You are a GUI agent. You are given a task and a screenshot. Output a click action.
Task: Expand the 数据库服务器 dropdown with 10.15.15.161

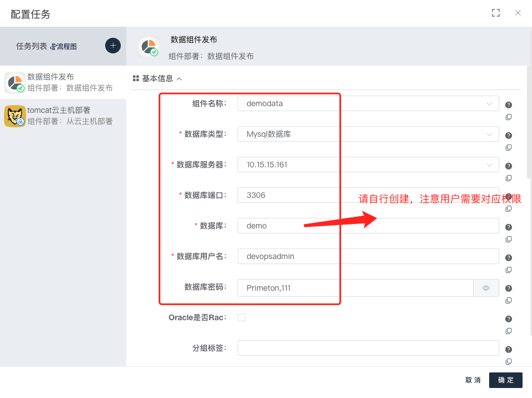(x=368, y=165)
